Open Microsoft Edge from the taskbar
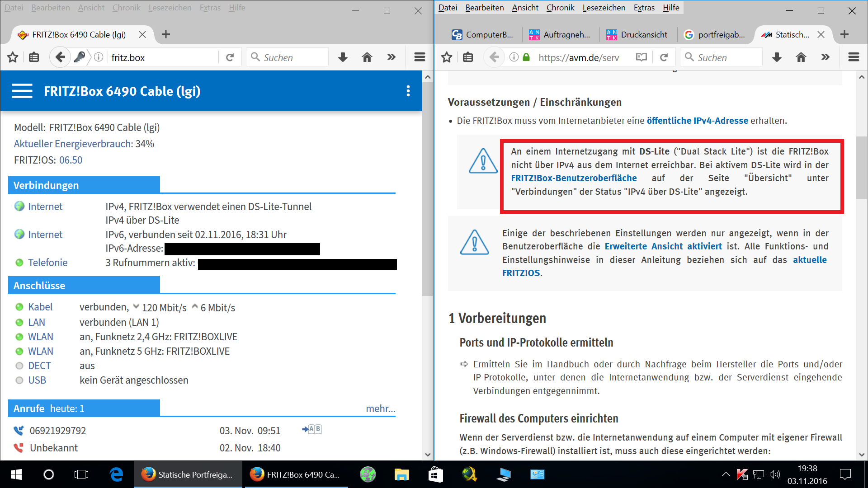 (116, 474)
